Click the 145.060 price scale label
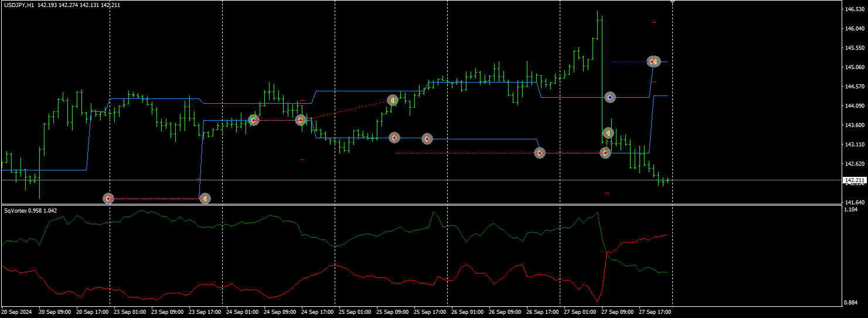The width and height of the screenshot is (868, 318). click(x=855, y=67)
